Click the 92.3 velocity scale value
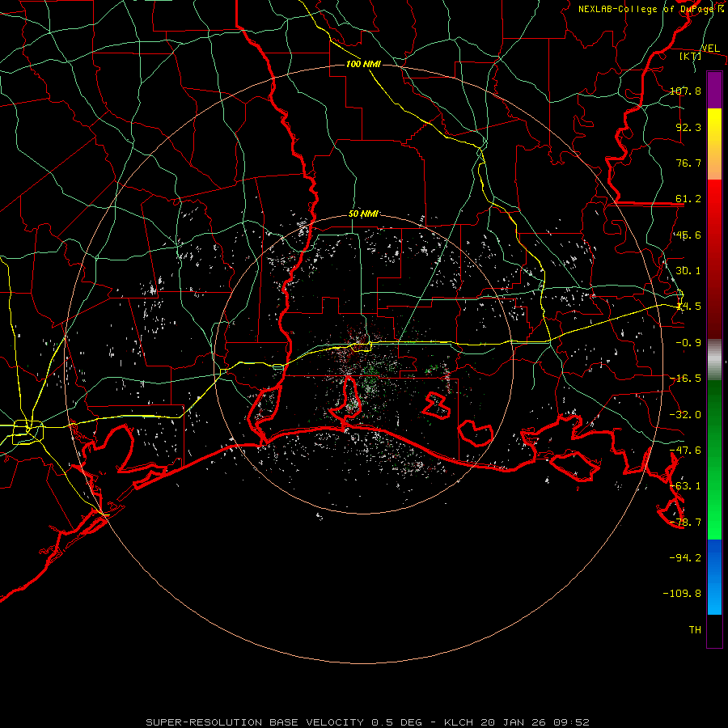728x728 pixels. click(688, 127)
